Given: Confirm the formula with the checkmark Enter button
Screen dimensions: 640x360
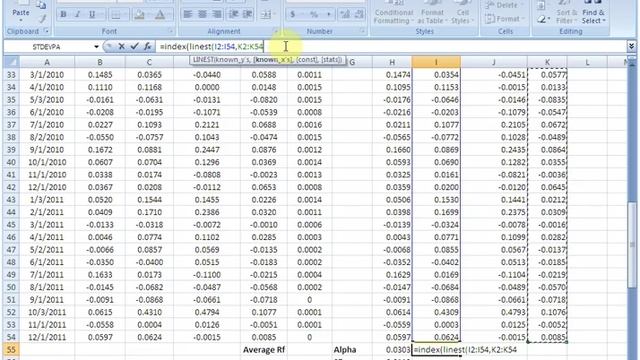Looking at the screenshot, I should pos(134,47).
